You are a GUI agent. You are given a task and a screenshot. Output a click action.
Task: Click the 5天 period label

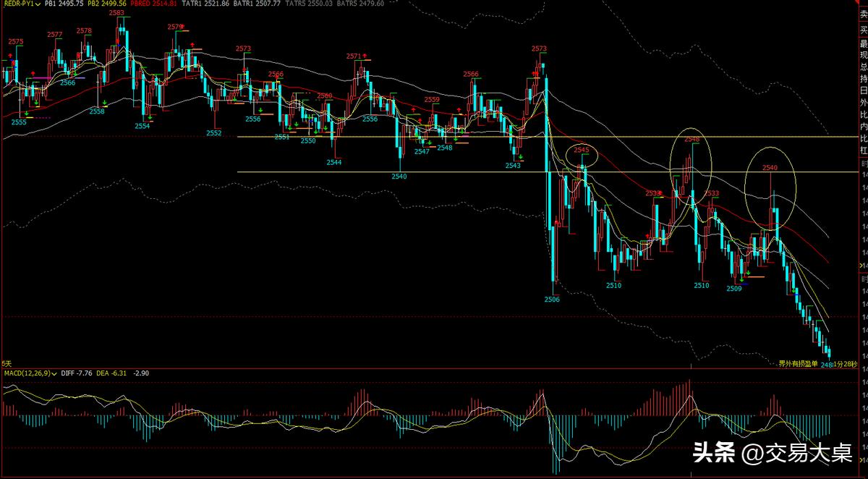pyautogui.click(x=7, y=363)
